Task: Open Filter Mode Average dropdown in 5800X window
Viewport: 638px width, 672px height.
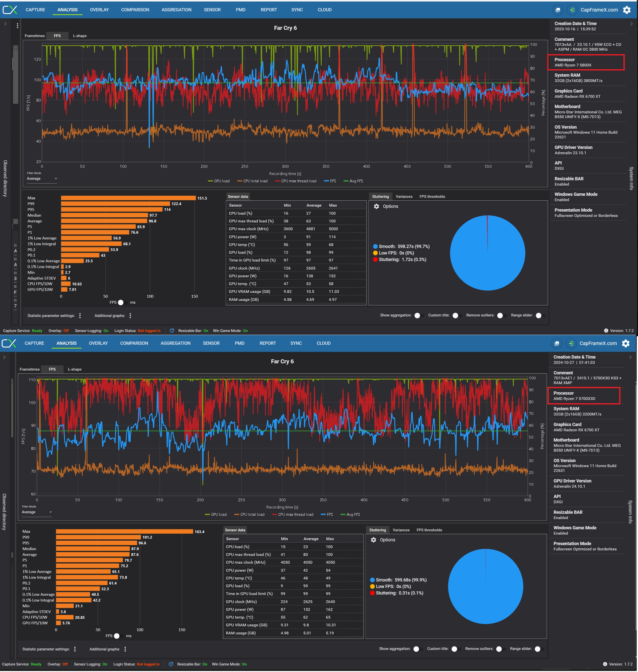Action: click(x=42, y=179)
